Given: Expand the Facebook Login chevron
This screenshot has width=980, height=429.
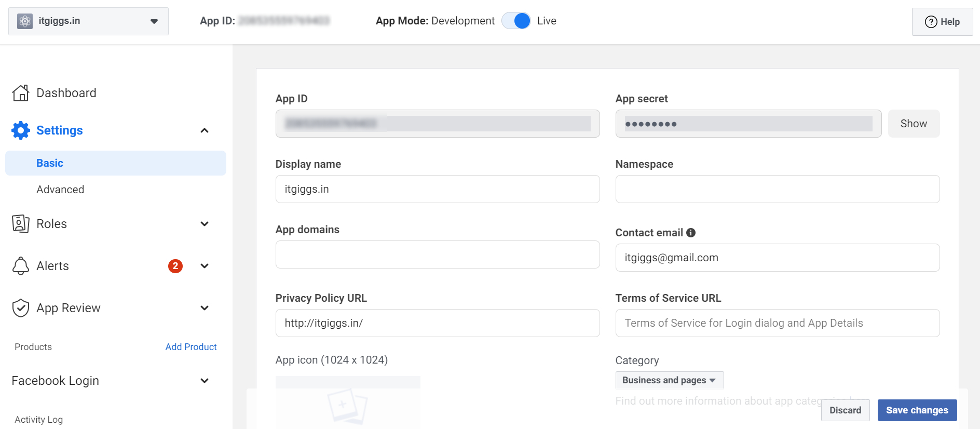Looking at the screenshot, I should (205, 381).
